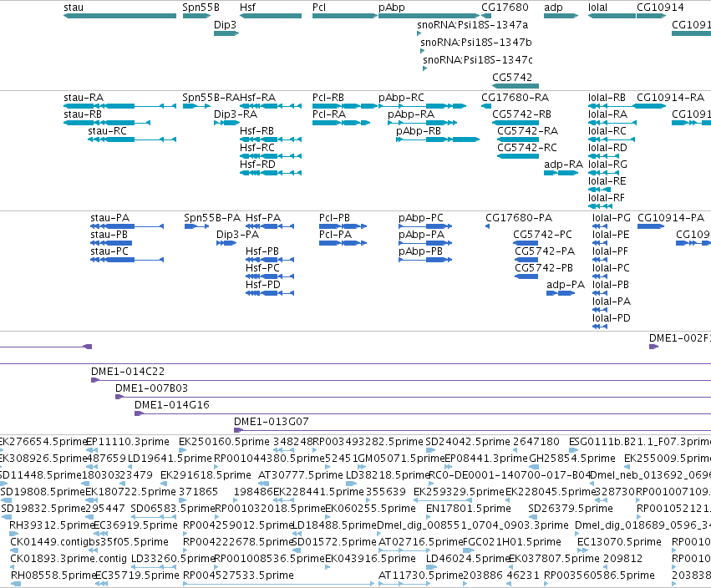Click the pAbp-RA transcript label

(411, 114)
